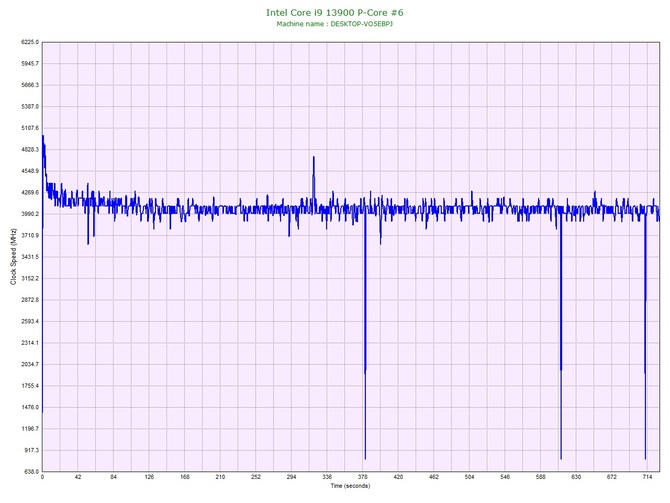Image resolution: width=670 pixels, height=503 pixels.
Task: Select the 5107.6 y-axis tick value
Action: pos(30,128)
